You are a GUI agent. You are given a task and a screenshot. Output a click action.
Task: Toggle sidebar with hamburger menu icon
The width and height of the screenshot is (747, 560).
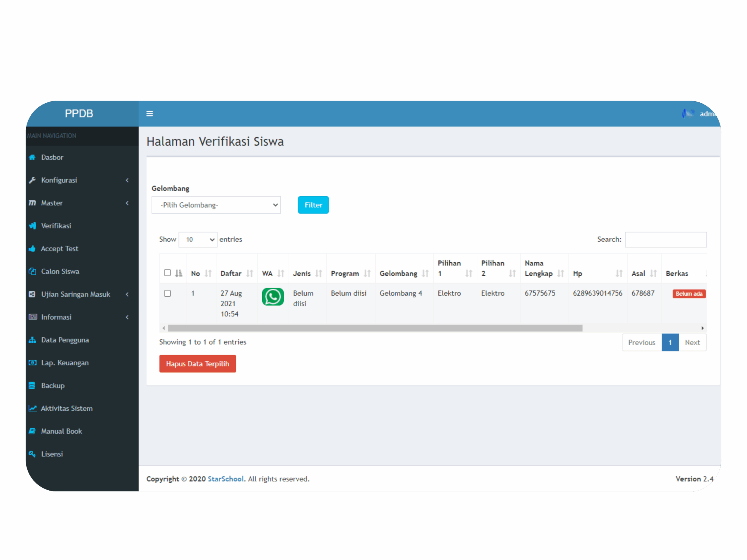(150, 114)
